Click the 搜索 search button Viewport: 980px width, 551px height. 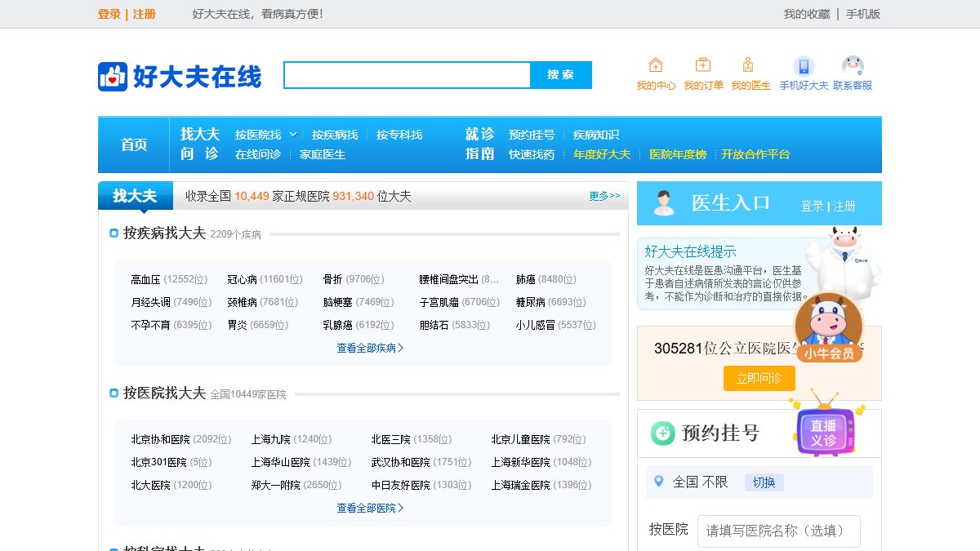560,75
